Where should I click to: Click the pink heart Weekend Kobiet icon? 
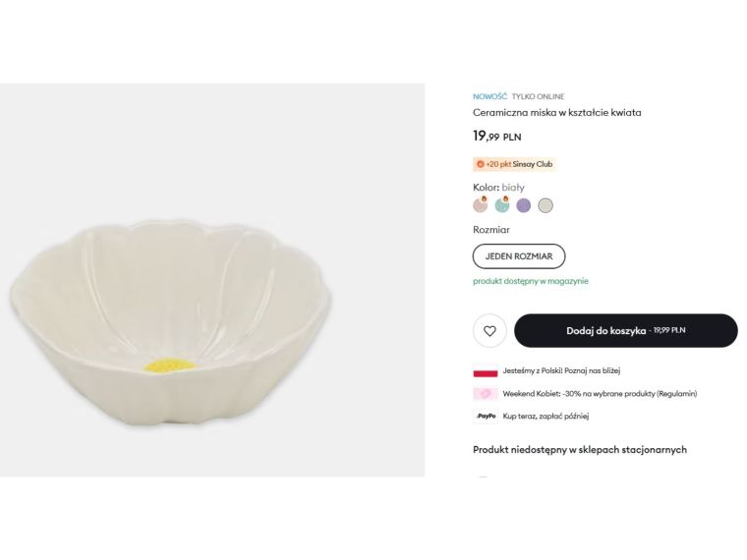(x=485, y=394)
